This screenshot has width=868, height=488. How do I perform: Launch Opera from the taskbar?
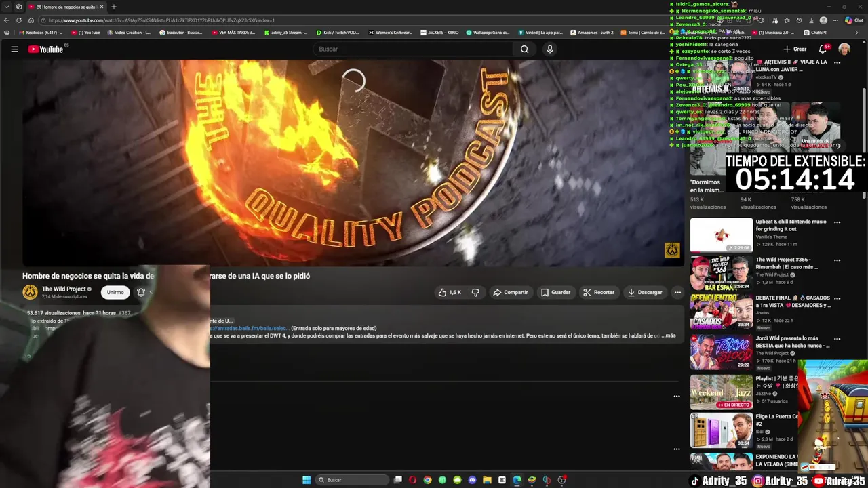[412, 480]
